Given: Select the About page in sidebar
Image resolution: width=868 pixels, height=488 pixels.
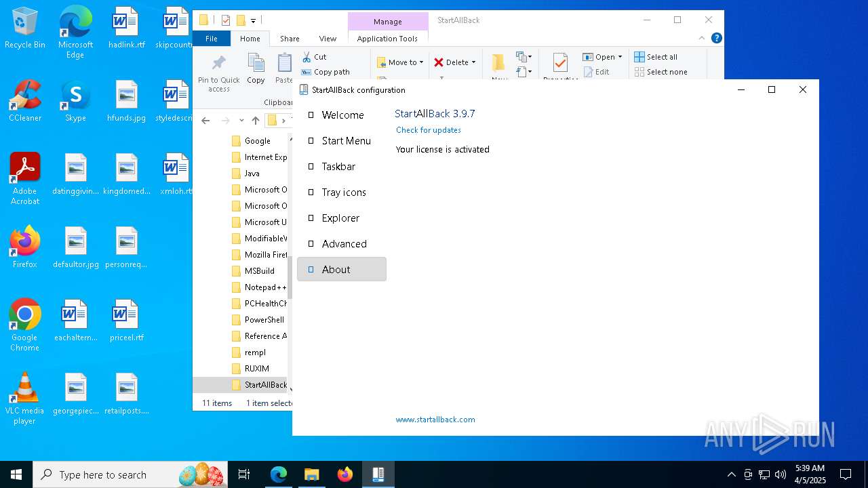Looking at the screenshot, I should point(342,269).
